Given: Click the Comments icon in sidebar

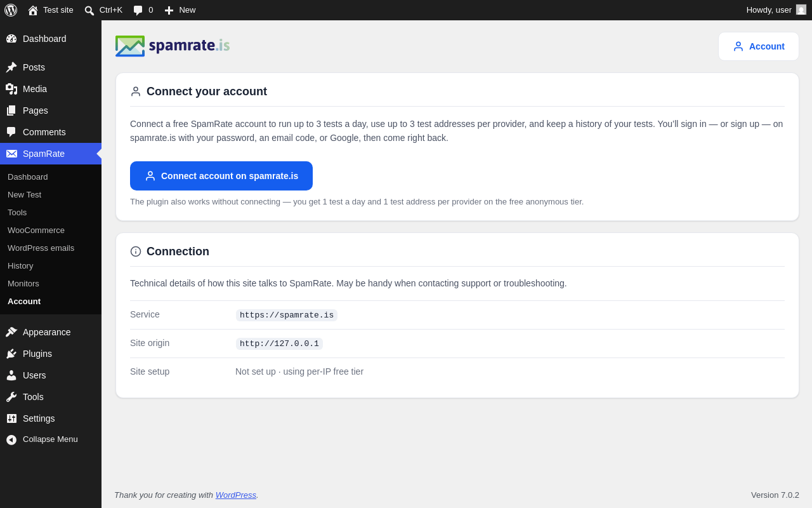Looking at the screenshot, I should click(x=11, y=132).
